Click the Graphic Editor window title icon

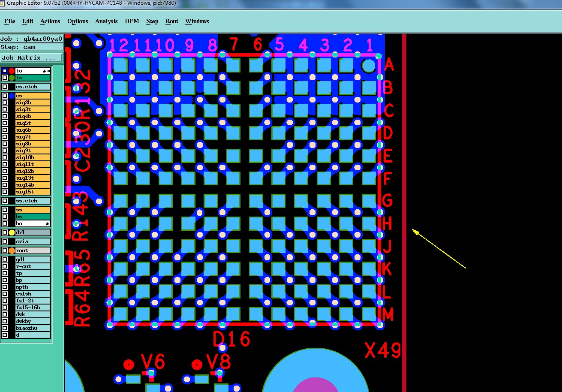[x=3, y=3]
